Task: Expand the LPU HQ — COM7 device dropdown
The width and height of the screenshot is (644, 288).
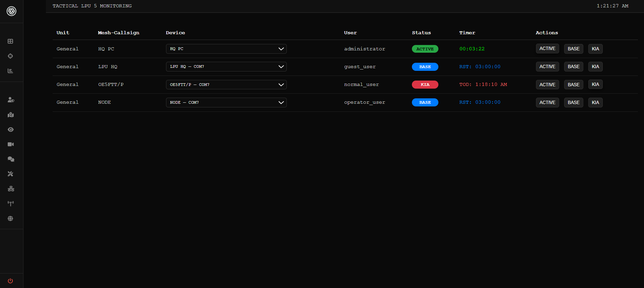Action: click(226, 67)
